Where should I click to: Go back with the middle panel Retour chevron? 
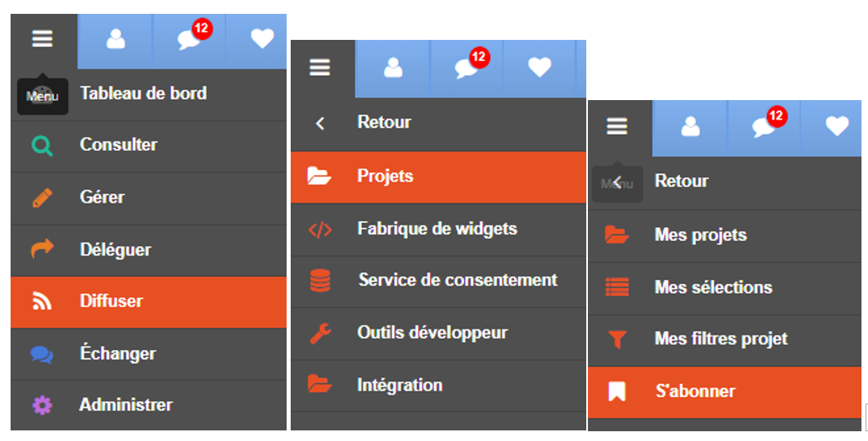pos(320,123)
